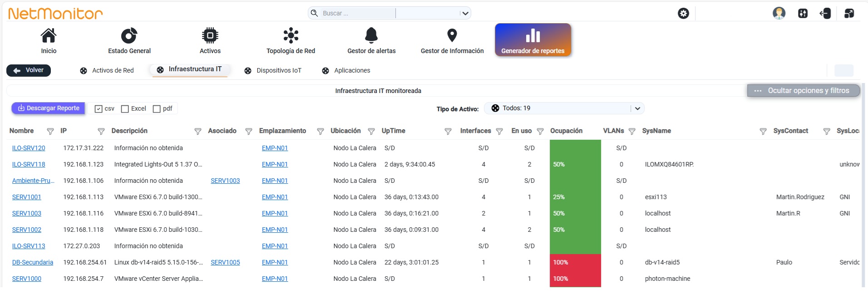This screenshot has height=294, width=868.
Task: Open the user profile avatar
Action: (779, 13)
